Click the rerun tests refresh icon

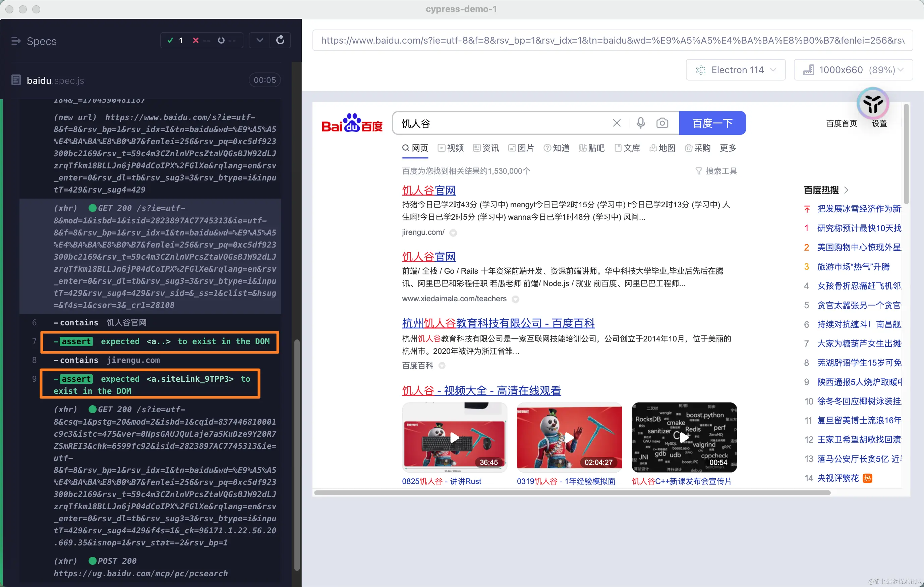point(280,40)
